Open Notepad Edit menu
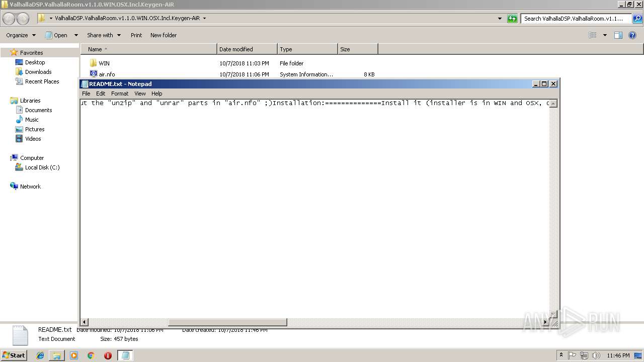The image size is (644, 362). [x=101, y=94]
